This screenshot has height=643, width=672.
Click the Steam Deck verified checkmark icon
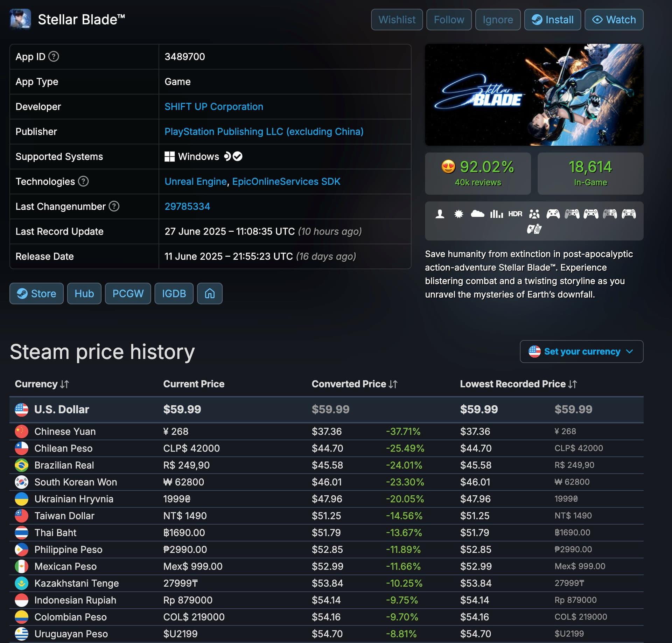[238, 156]
